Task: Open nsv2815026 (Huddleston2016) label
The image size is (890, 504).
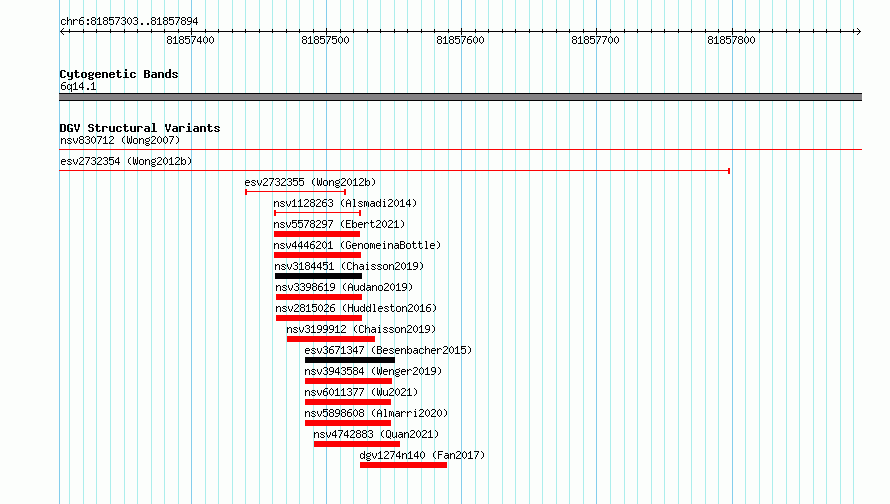Action: [x=356, y=308]
